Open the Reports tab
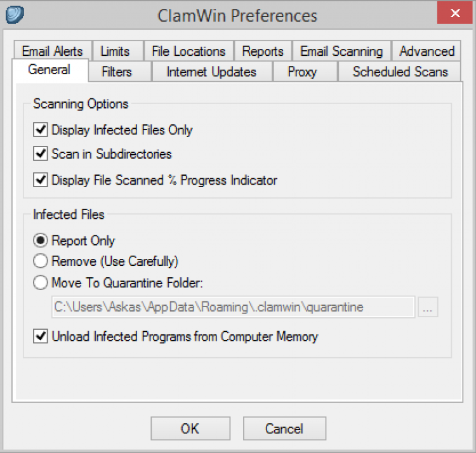Viewport: 476px width, 453px height. pyautogui.click(x=263, y=51)
